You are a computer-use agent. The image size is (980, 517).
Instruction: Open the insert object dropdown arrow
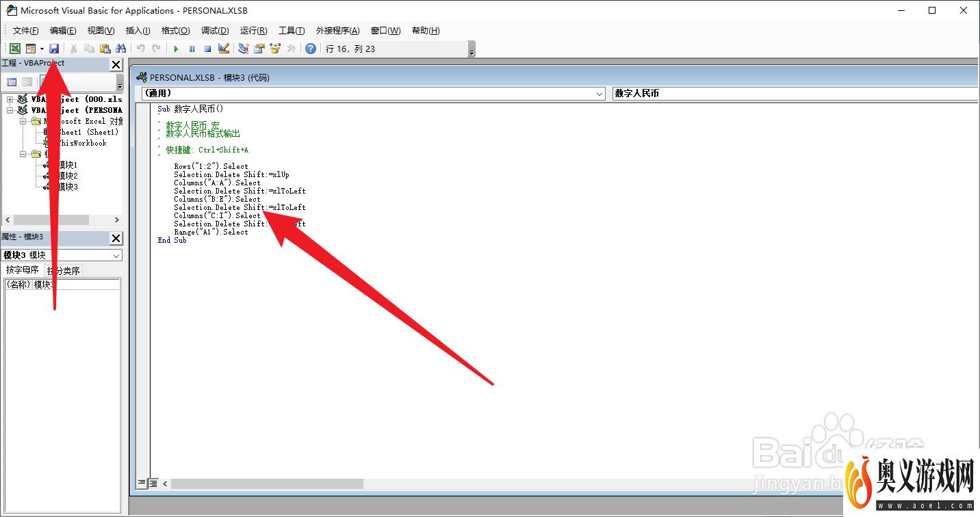[42, 49]
